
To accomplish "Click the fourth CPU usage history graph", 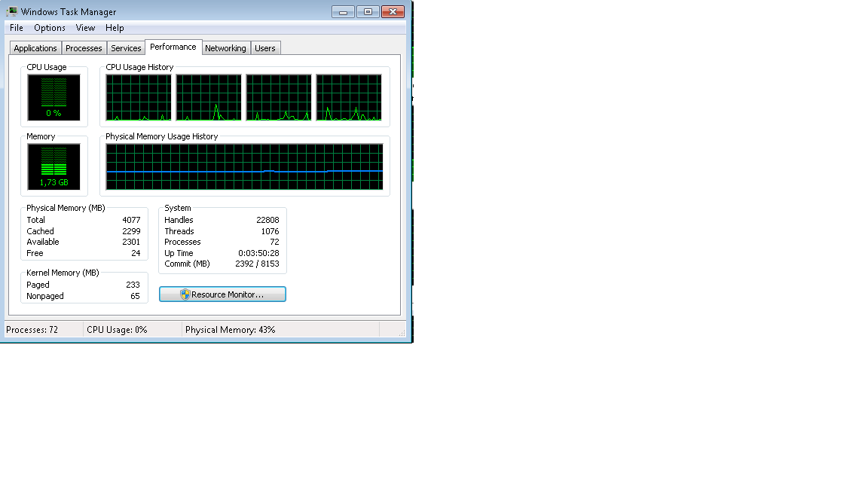I will point(349,97).
